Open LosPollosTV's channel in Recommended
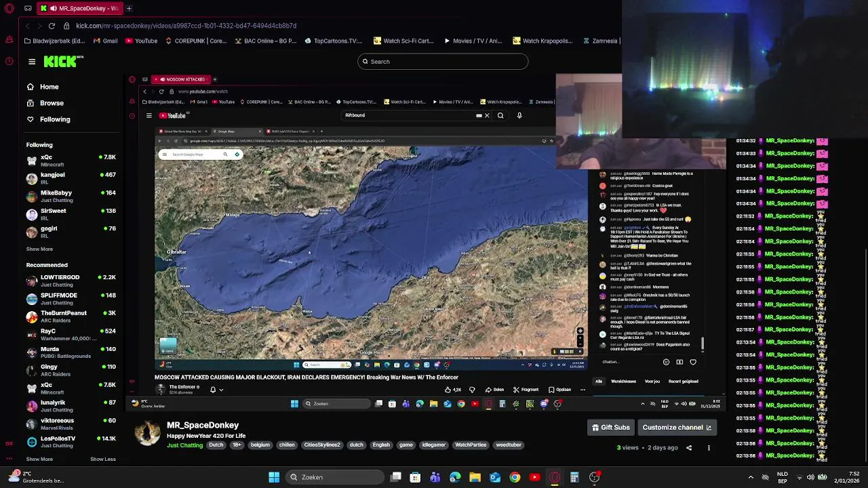 (x=71, y=442)
